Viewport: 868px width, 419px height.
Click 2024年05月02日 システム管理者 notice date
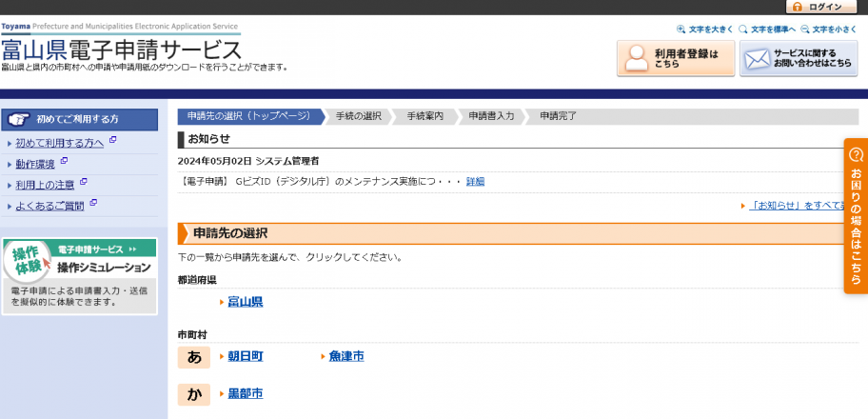tap(248, 161)
